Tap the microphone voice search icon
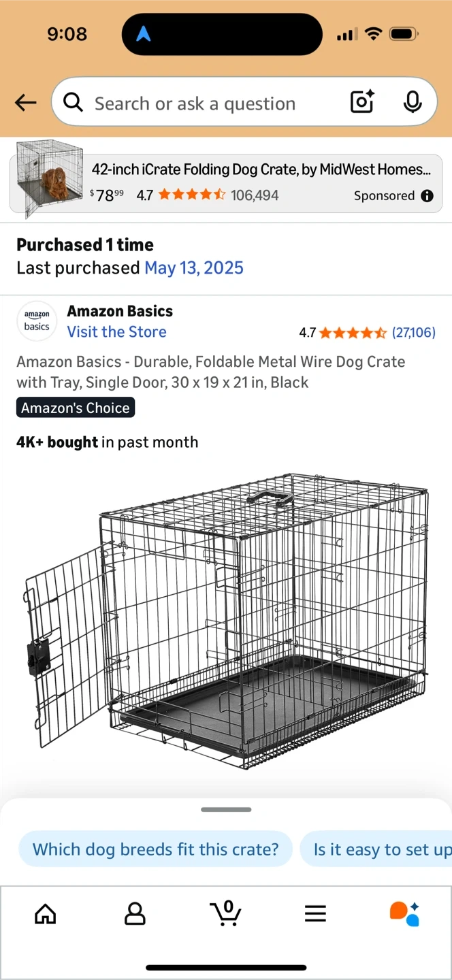The width and height of the screenshot is (452, 980). coord(412,102)
